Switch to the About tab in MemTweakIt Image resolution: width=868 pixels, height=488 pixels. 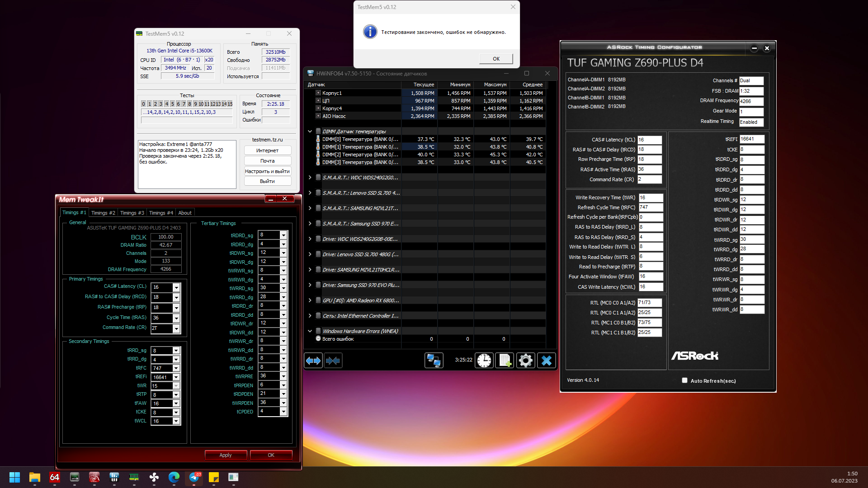(184, 213)
